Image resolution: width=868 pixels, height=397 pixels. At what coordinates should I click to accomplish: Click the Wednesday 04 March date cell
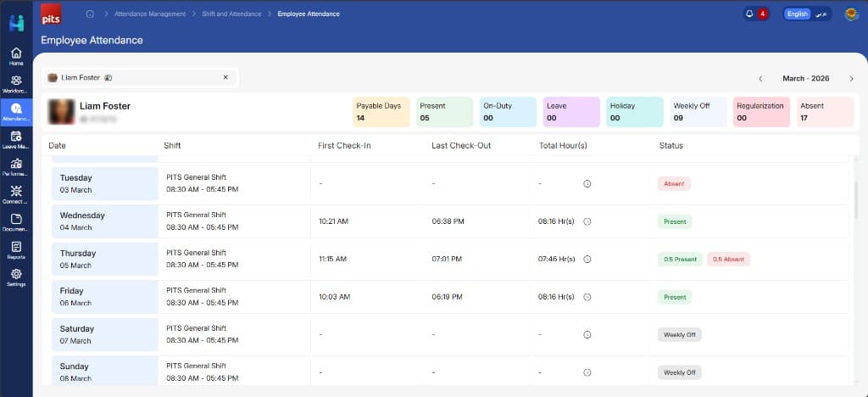(104, 221)
